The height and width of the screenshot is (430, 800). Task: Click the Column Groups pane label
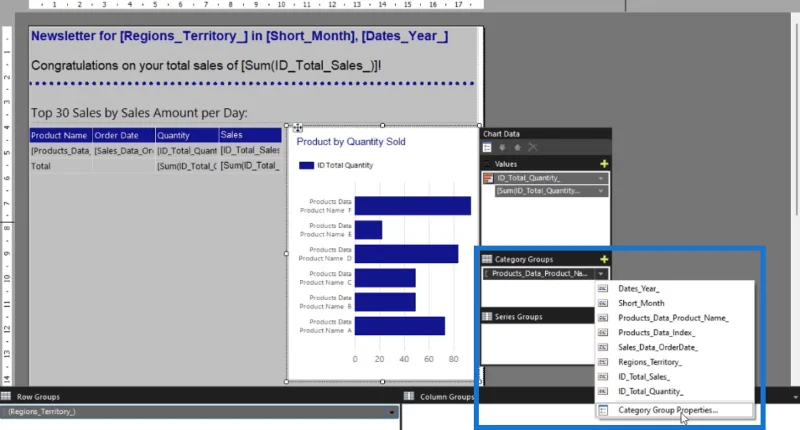(446, 396)
